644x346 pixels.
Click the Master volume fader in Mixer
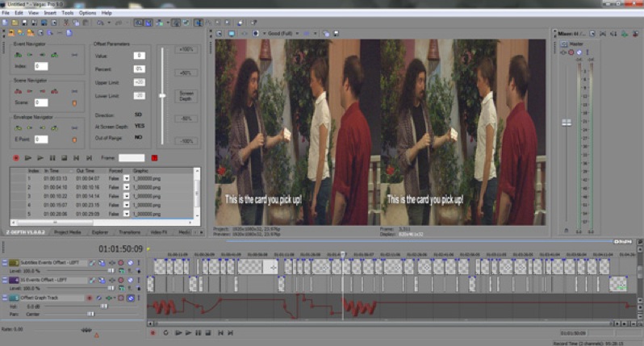567,123
